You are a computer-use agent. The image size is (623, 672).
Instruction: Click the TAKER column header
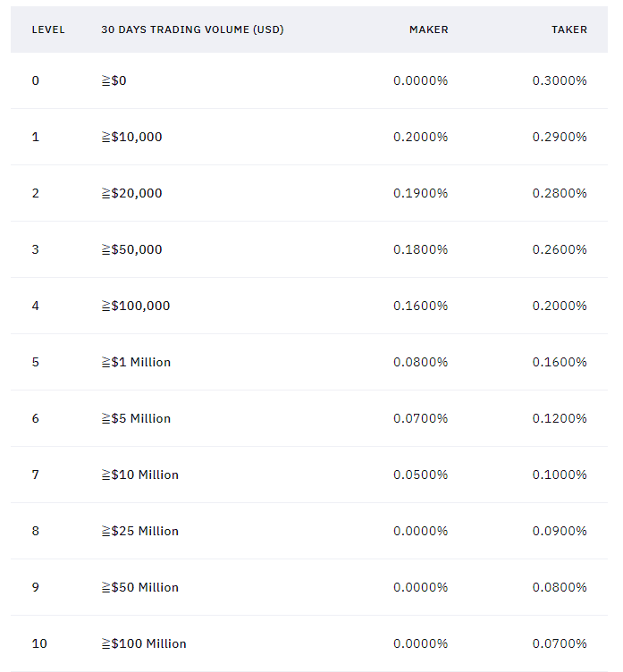click(569, 29)
